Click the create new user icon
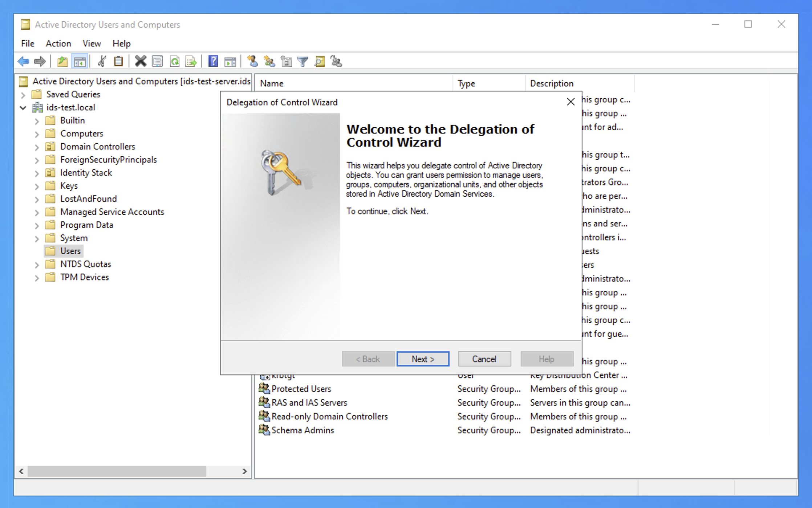This screenshot has width=812, height=508. coord(252,61)
